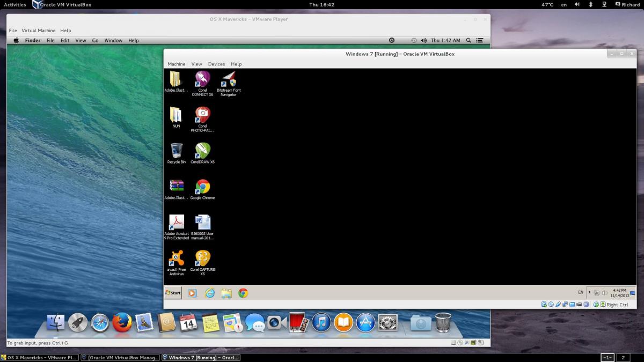Open Notification Center in macOS menu bar

480,40
